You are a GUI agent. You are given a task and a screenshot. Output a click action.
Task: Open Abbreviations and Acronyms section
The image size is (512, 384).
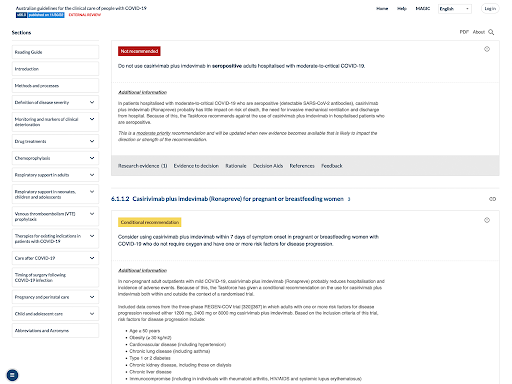[55, 330]
